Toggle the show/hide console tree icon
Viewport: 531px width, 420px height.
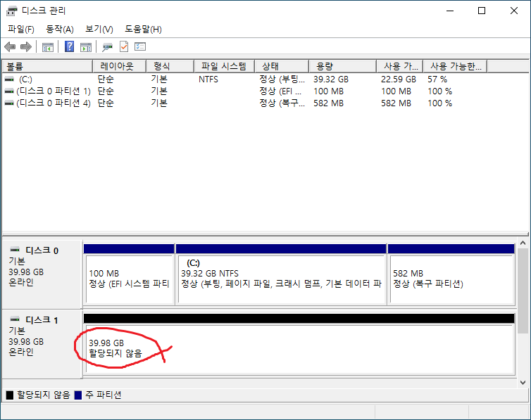pos(48,47)
